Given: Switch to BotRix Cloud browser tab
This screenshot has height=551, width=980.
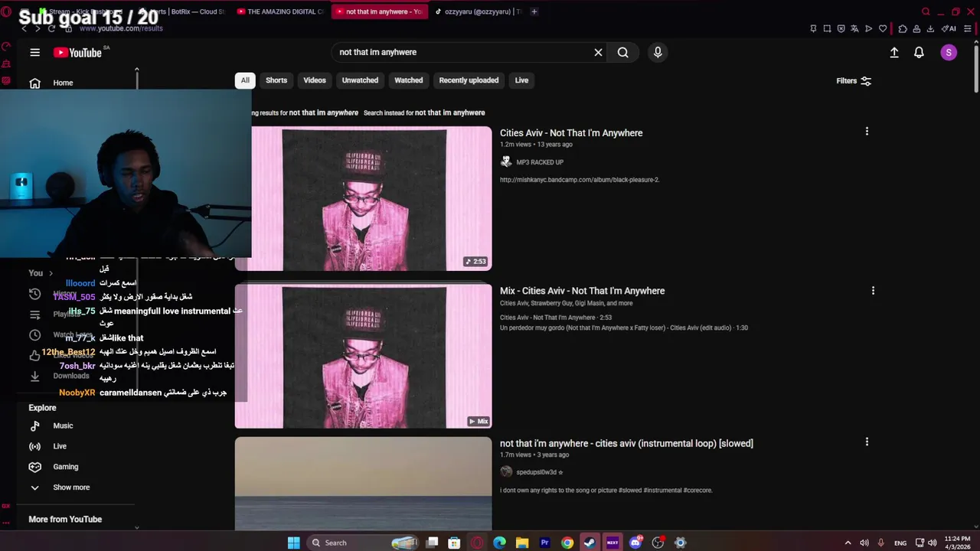Looking at the screenshot, I should click(x=184, y=11).
